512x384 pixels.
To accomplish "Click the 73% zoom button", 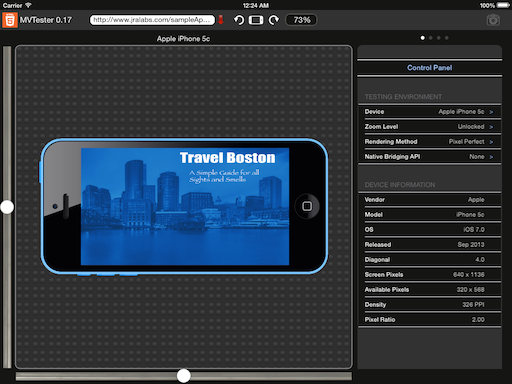I will (x=301, y=20).
